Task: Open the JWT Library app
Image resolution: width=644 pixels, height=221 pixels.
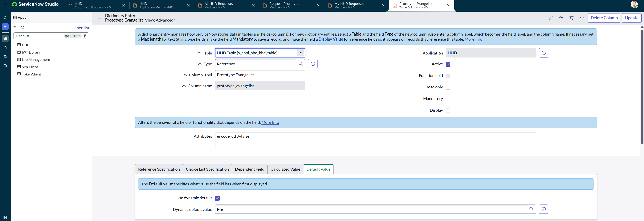Action: pos(31,52)
